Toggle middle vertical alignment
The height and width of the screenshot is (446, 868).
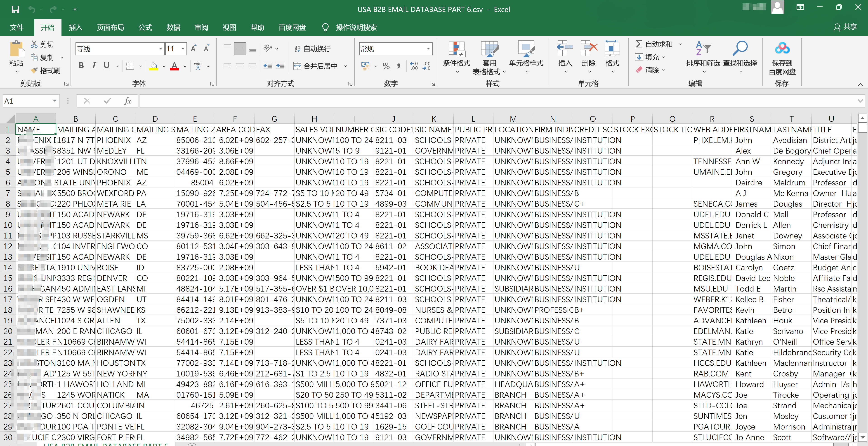[x=240, y=49]
